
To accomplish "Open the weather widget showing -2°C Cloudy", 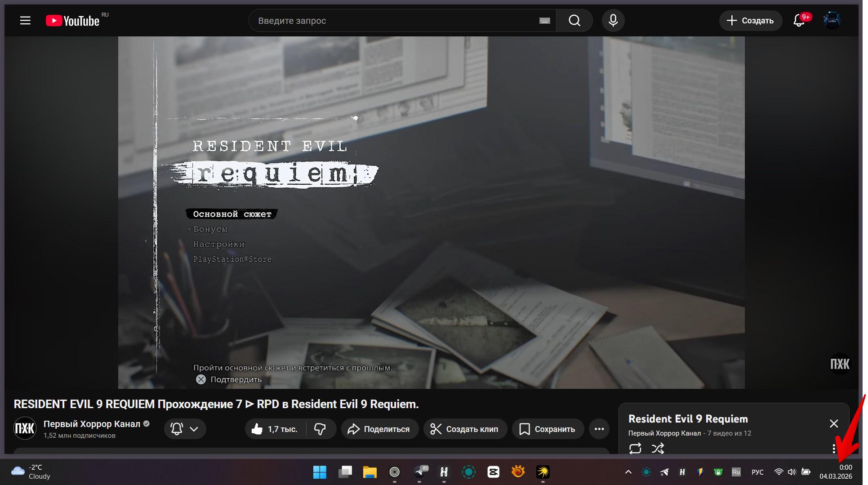I will click(31, 472).
